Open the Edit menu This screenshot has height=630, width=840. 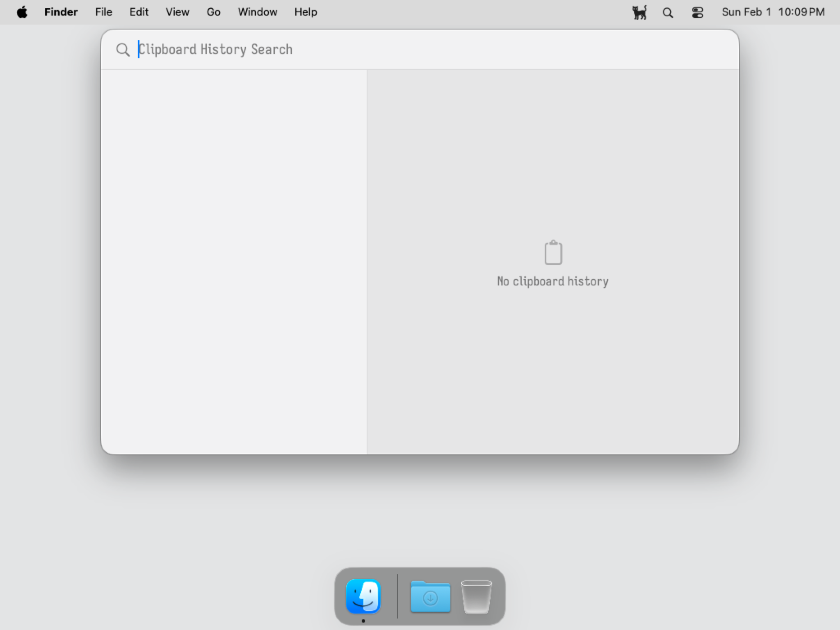point(139,12)
